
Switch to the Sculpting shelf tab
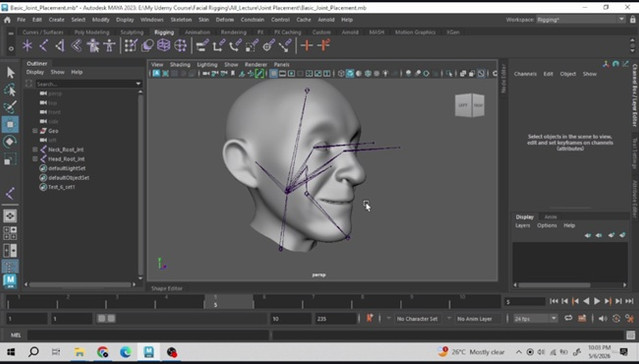point(132,32)
